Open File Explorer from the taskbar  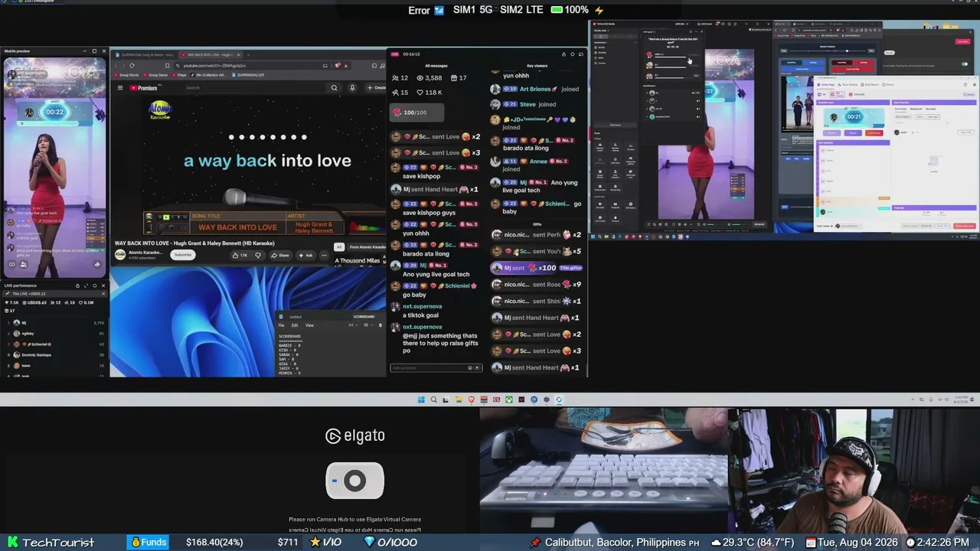point(458,399)
